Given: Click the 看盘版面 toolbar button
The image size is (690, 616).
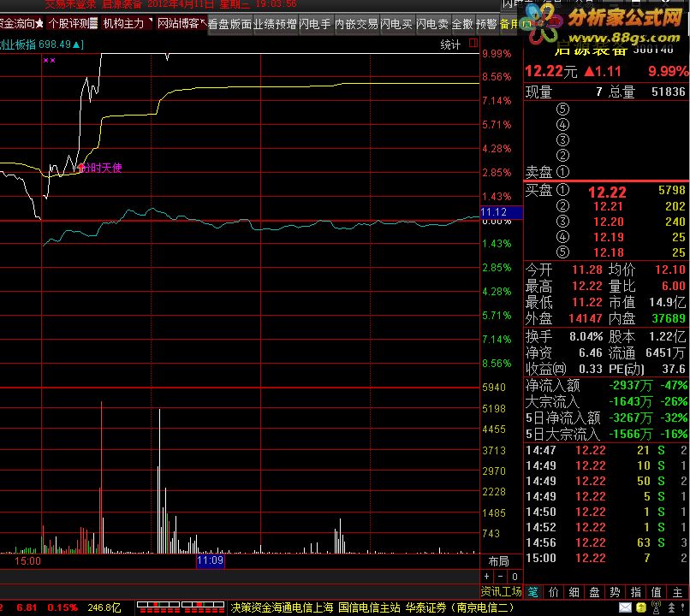Looking at the screenshot, I should tap(229, 24).
